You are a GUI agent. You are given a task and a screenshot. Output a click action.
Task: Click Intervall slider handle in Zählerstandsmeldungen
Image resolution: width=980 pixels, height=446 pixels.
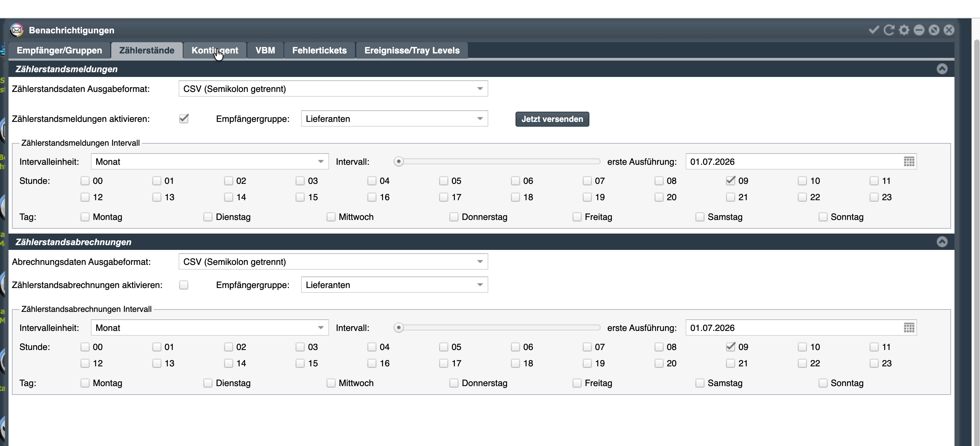tap(398, 162)
